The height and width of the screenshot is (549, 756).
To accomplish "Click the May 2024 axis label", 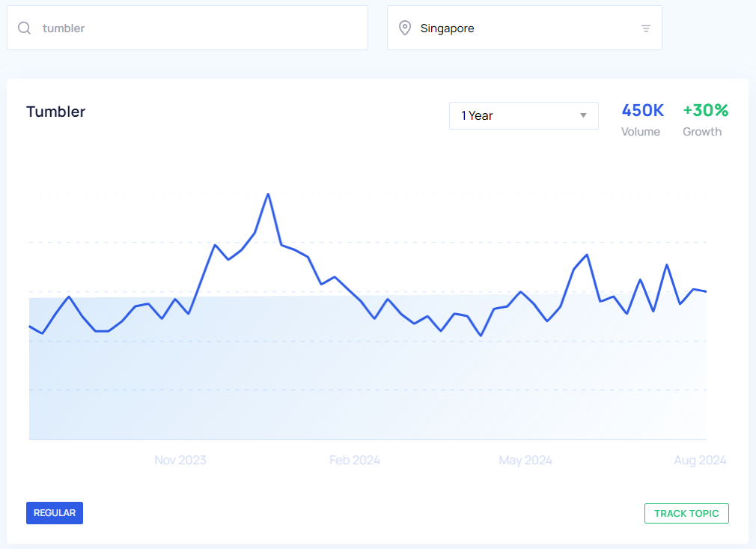I will coord(525,460).
